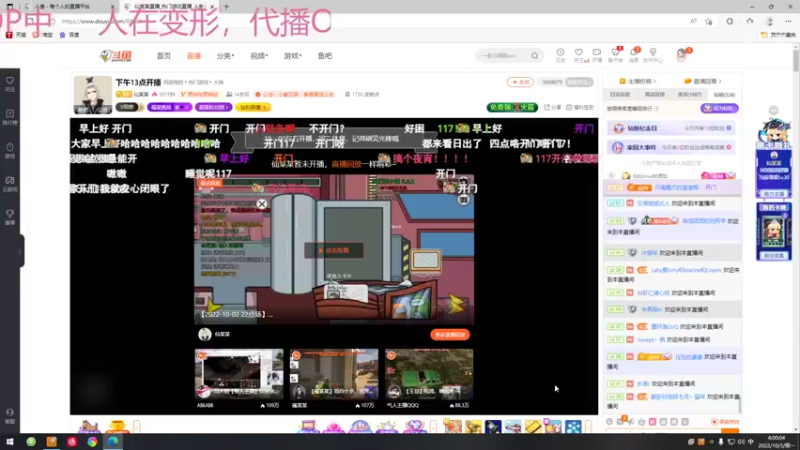Switch to the 日活跃度 tab
This screenshot has height=450, width=800.
coord(620,95)
